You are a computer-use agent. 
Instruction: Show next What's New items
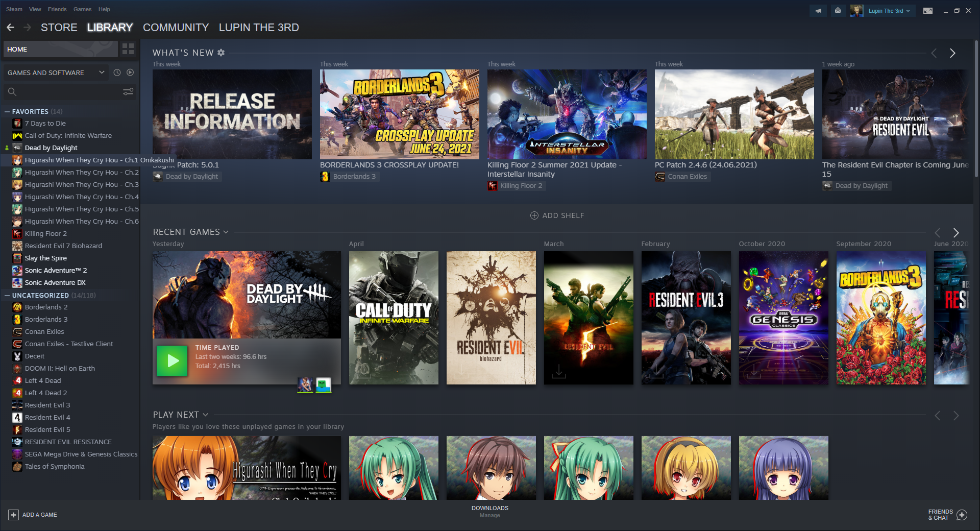click(952, 53)
